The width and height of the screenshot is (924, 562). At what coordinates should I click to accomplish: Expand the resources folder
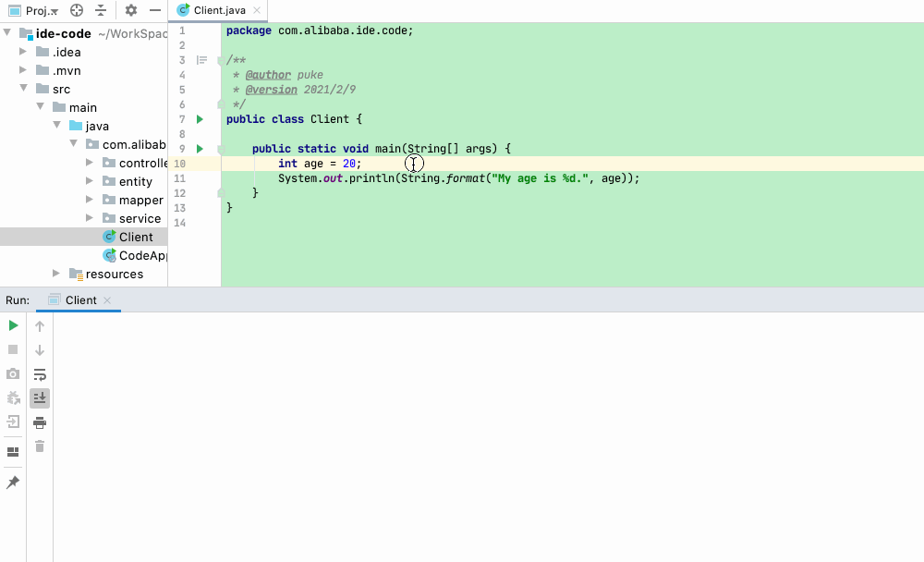(x=56, y=273)
